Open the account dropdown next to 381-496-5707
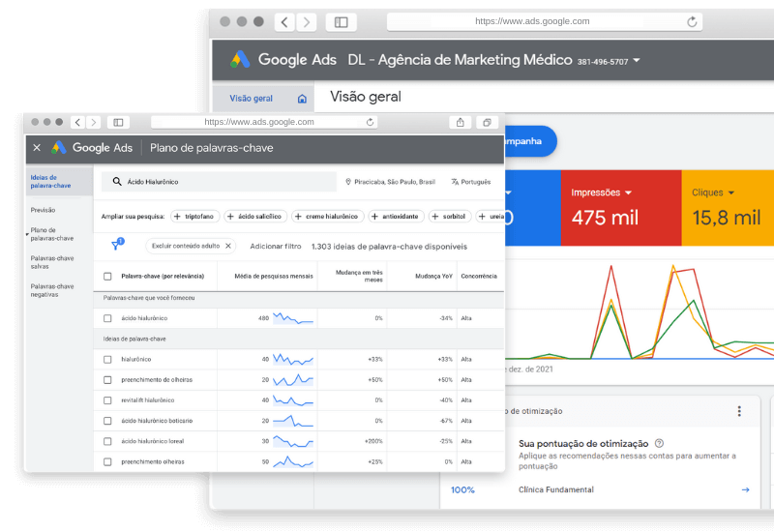Viewport: 774px width, 532px height. coord(637,60)
